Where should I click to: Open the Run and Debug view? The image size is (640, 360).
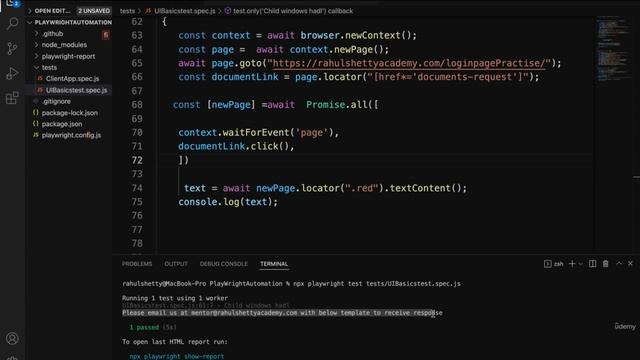click(13, 73)
